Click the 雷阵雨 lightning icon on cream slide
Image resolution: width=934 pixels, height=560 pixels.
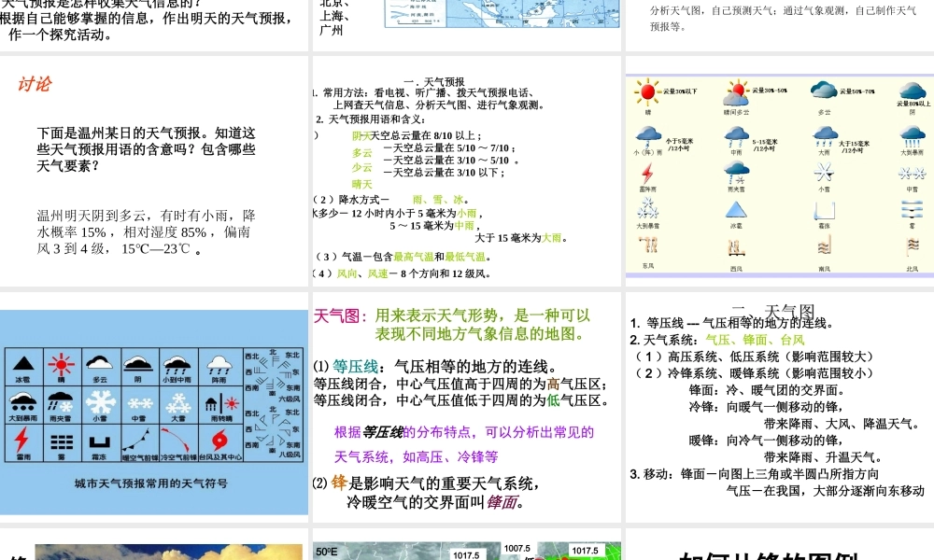pos(647,174)
